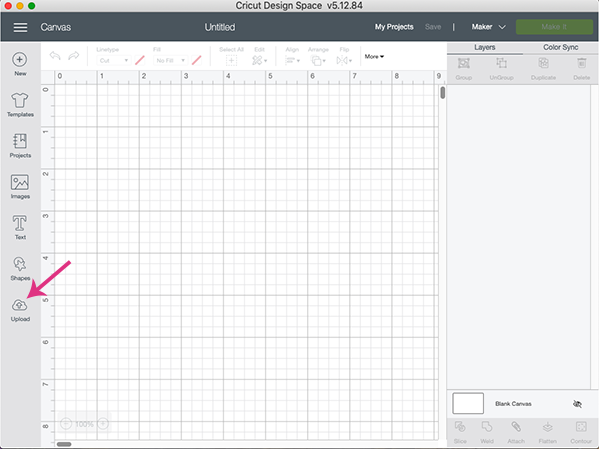Click the horizontal canvas scrollbar

64,444
